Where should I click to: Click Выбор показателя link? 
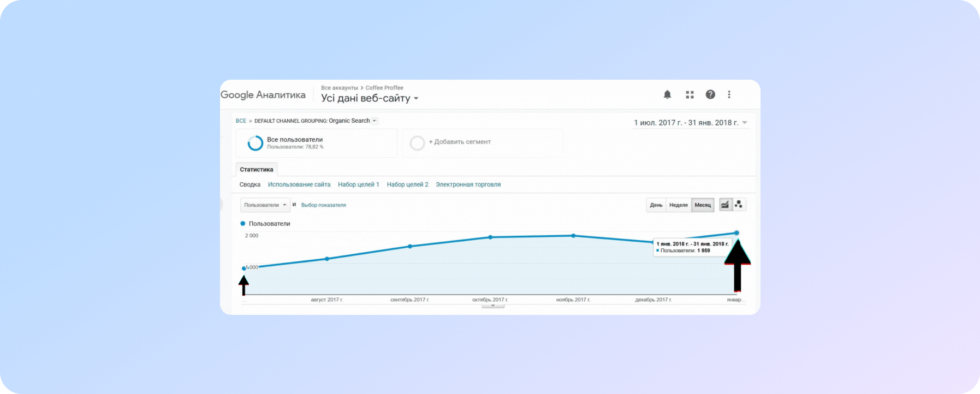324,205
